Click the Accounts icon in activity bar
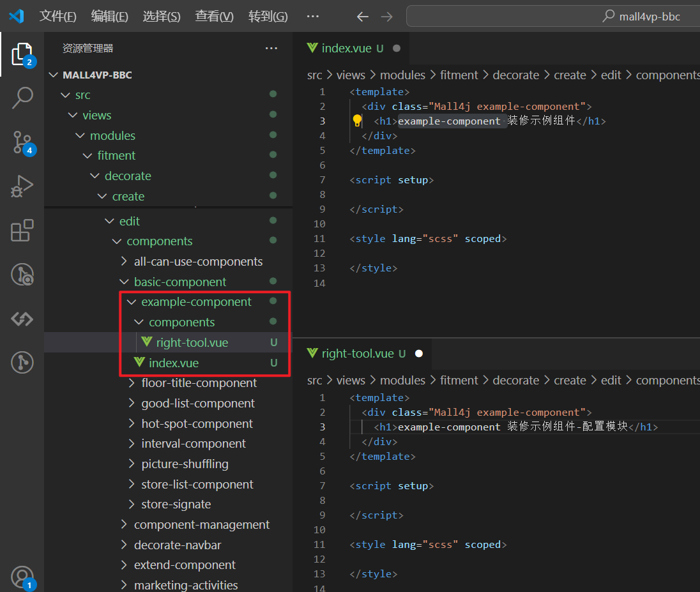Image resolution: width=700 pixels, height=592 pixels. (x=22, y=577)
